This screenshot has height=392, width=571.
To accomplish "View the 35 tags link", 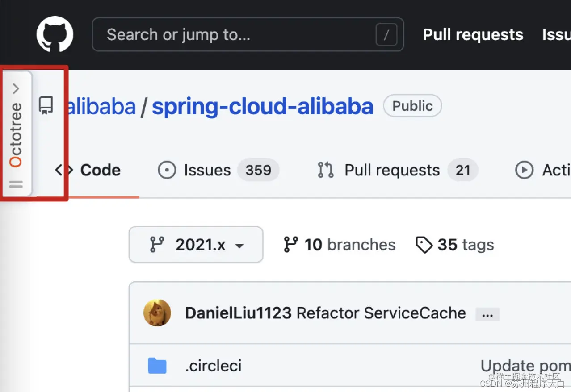I will pos(454,245).
